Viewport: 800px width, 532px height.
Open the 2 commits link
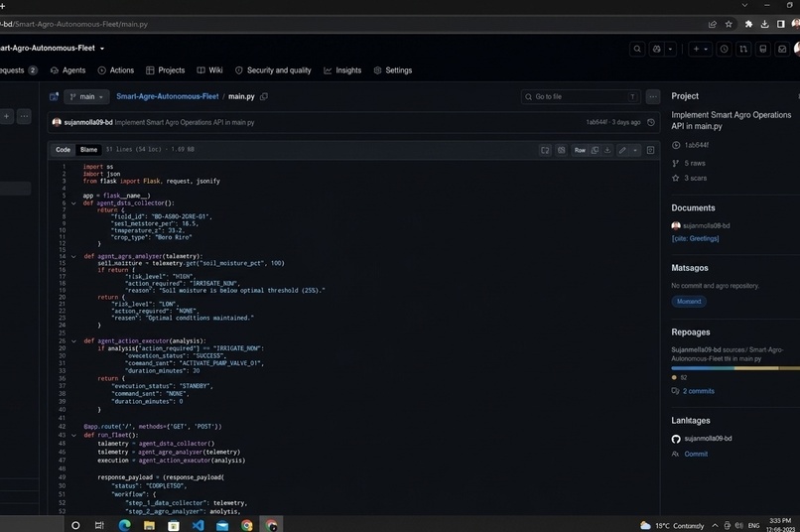pyautogui.click(x=699, y=391)
